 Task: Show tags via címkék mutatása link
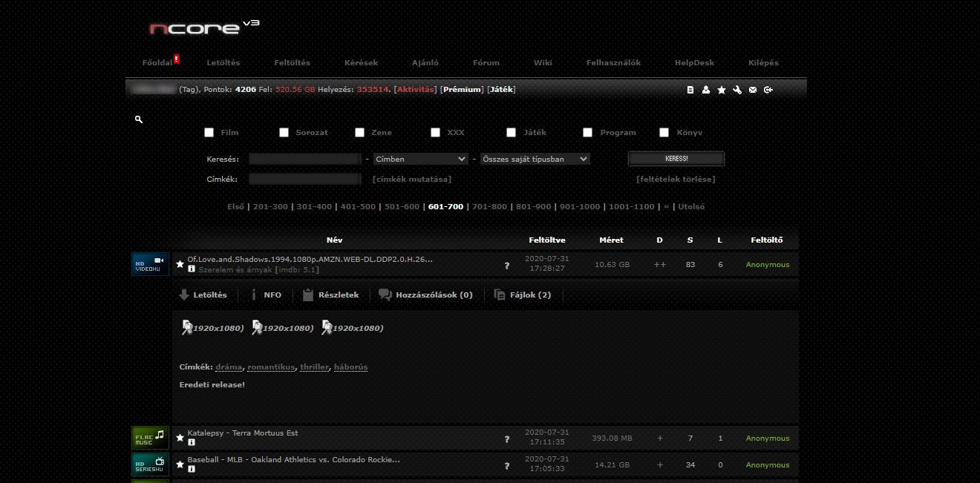tap(411, 179)
